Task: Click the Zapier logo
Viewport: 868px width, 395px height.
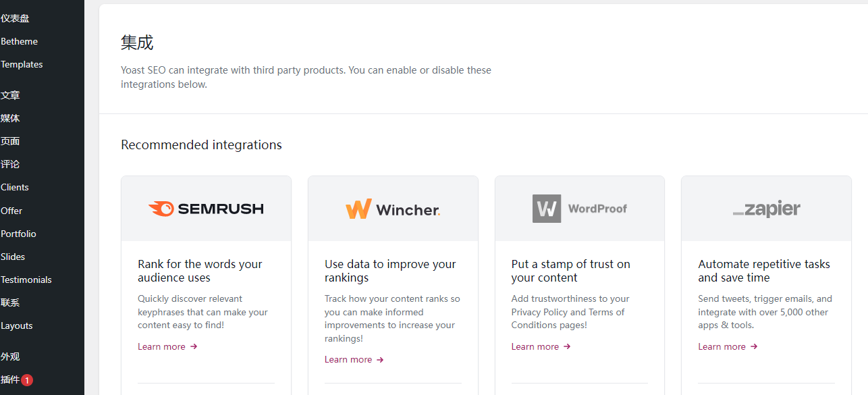Action: click(x=766, y=209)
